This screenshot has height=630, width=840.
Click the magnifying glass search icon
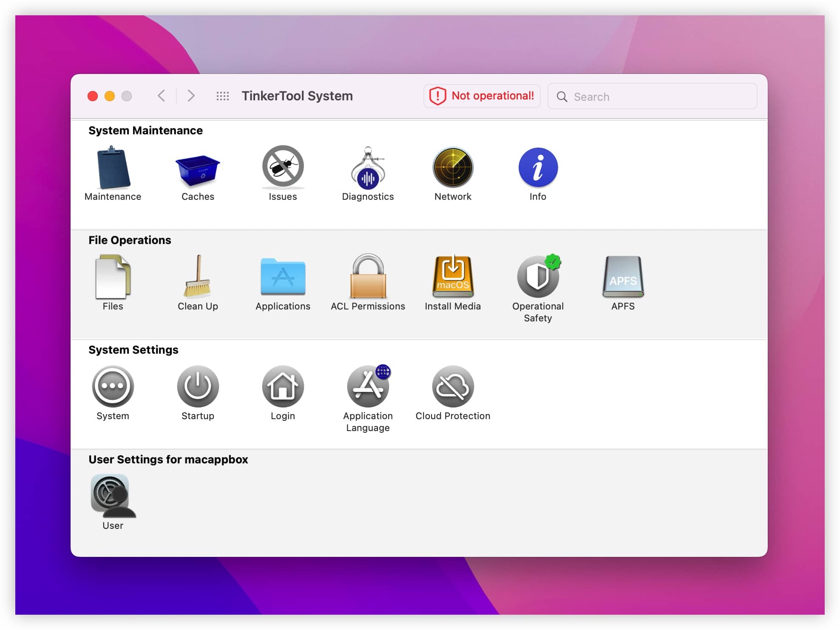562,97
